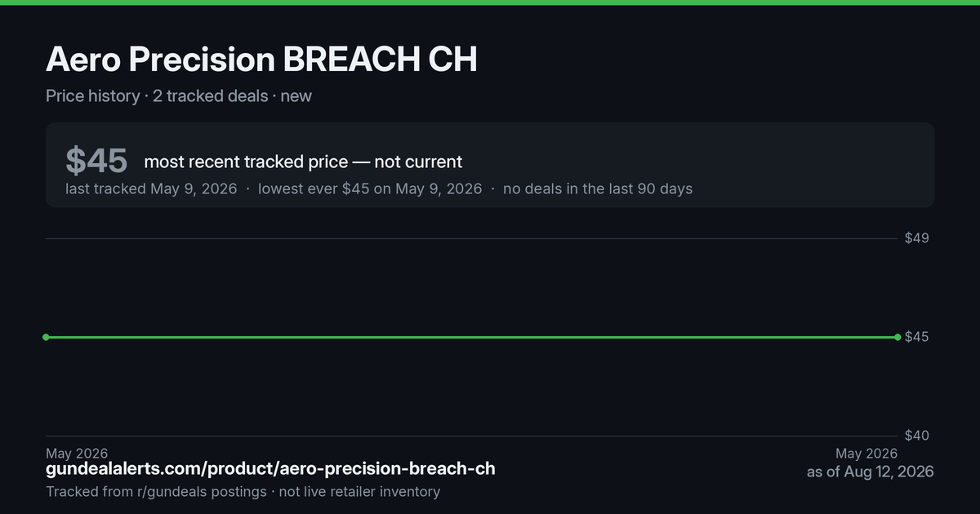Click the Aero Precision BREACH CH title
Screen dimensions: 980x514
(261, 60)
